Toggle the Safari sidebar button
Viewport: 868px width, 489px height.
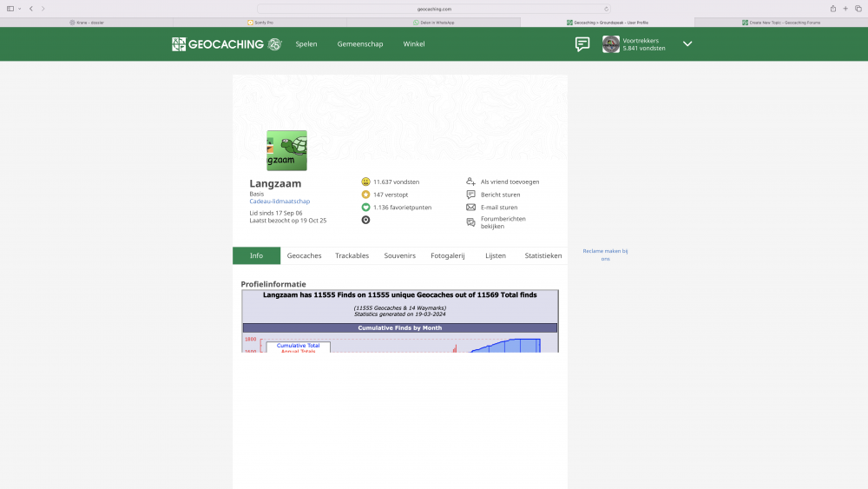10,9
